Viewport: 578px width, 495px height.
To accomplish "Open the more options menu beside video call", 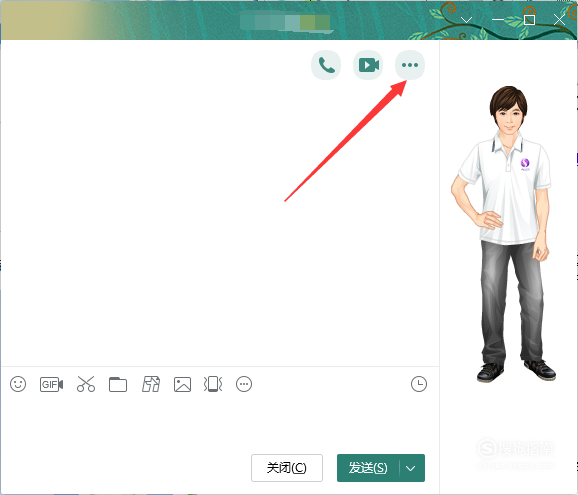I will pos(410,65).
